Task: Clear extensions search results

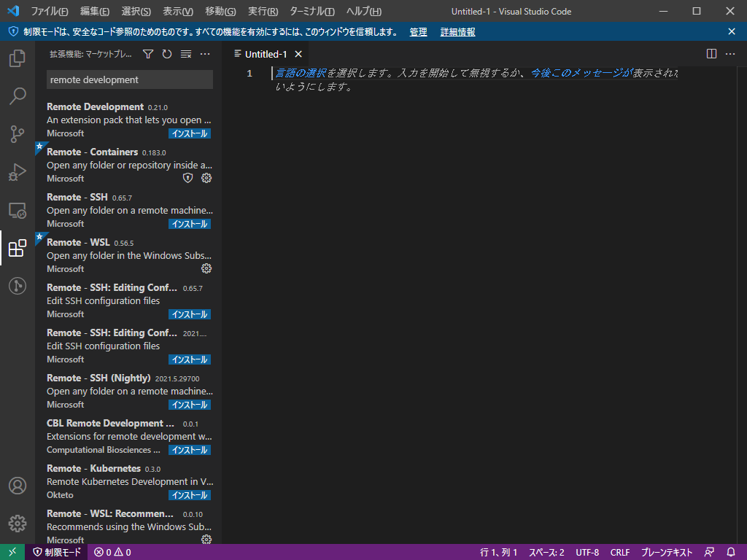Action: [186, 54]
